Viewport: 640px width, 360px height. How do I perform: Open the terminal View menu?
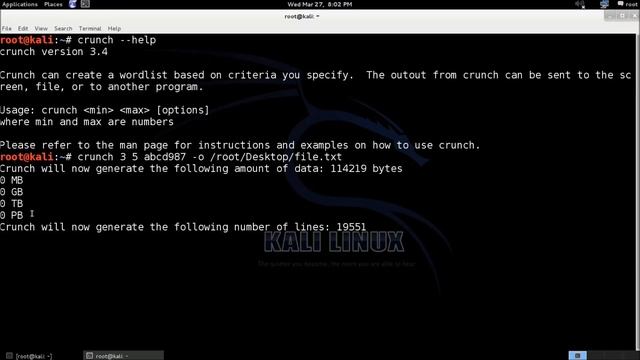click(x=41, y=29)
